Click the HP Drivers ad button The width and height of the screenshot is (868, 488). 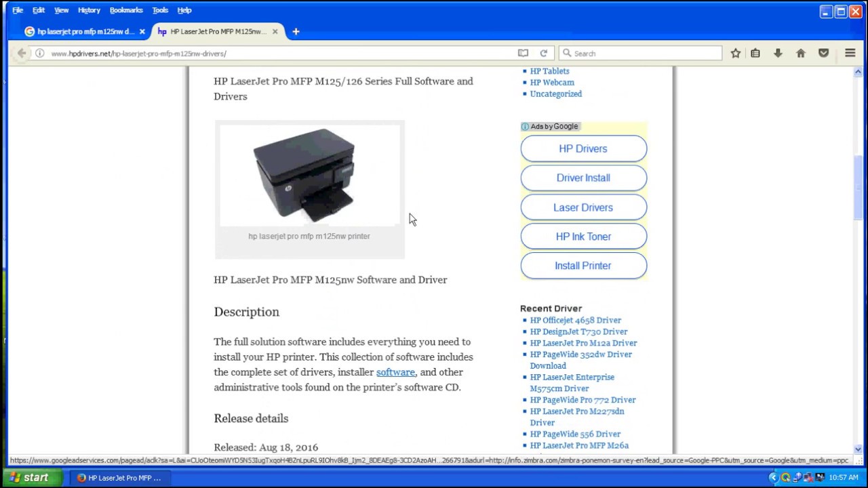583,148
